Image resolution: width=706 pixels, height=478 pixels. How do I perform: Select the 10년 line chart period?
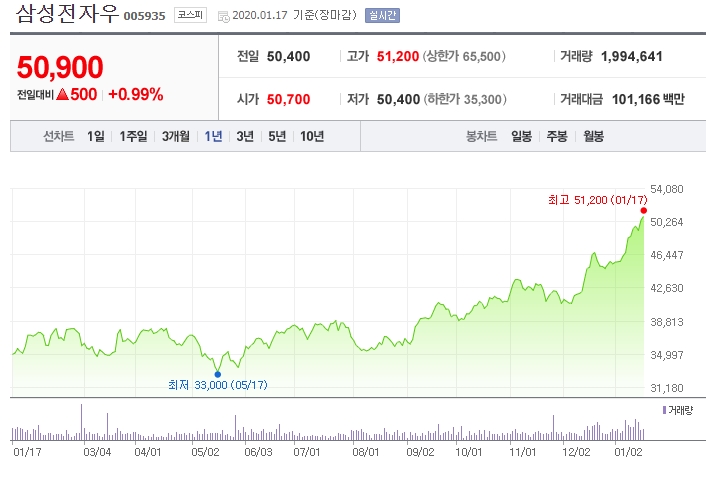pos(312,136)
